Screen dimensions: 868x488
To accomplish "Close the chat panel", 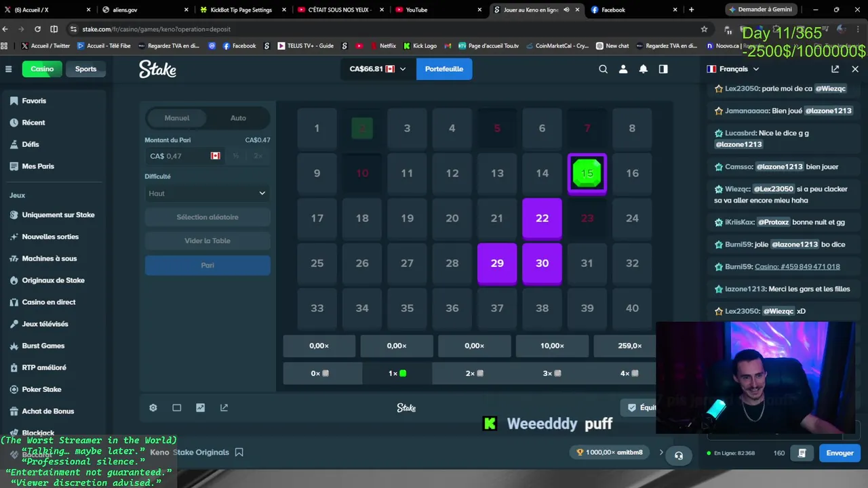I will click(x=855, y=69).
